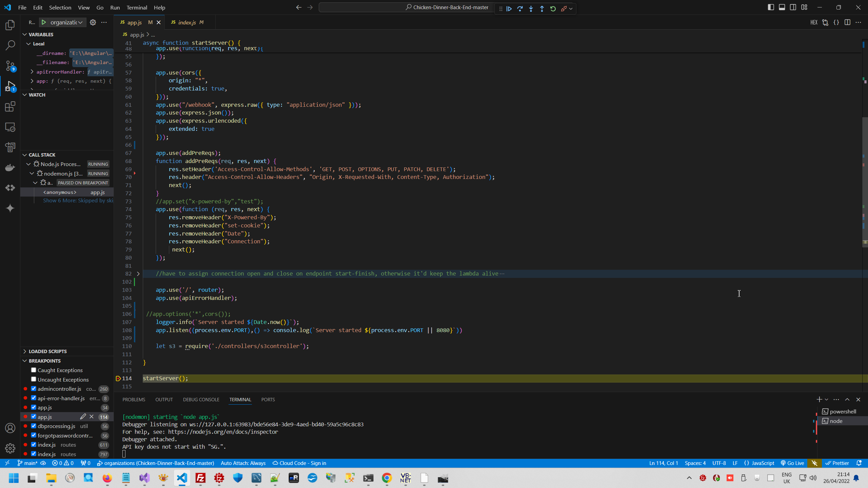This screenshot has height=488, width=868.
Task: Switch to the DEBUG CONSOLE tab
Action: 201,400
